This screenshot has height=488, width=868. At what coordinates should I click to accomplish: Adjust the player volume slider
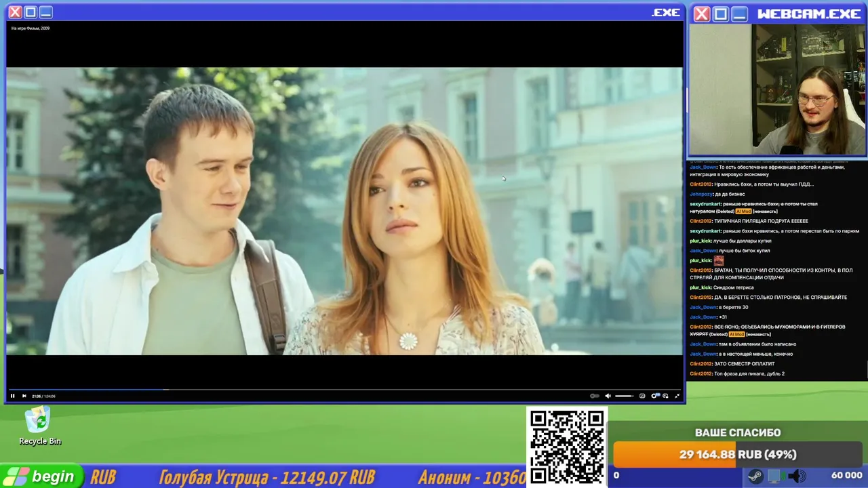click(x=625, y=396)
